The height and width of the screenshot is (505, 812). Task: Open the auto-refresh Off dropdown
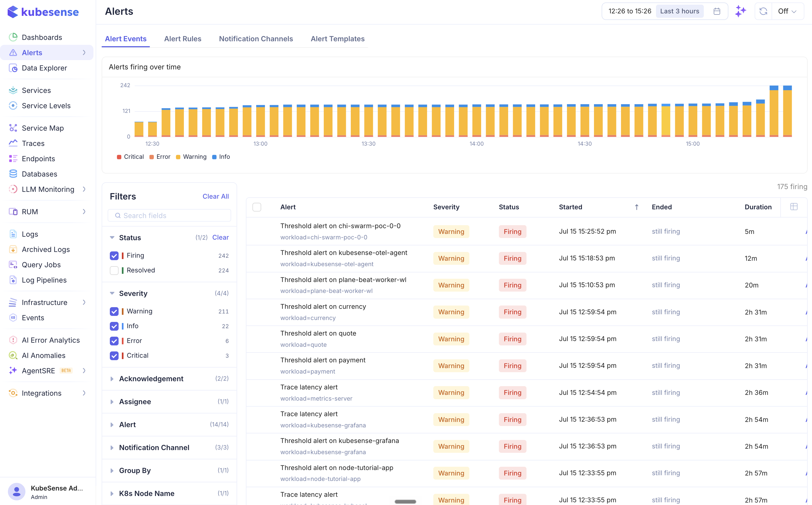[x=788, y=11]
